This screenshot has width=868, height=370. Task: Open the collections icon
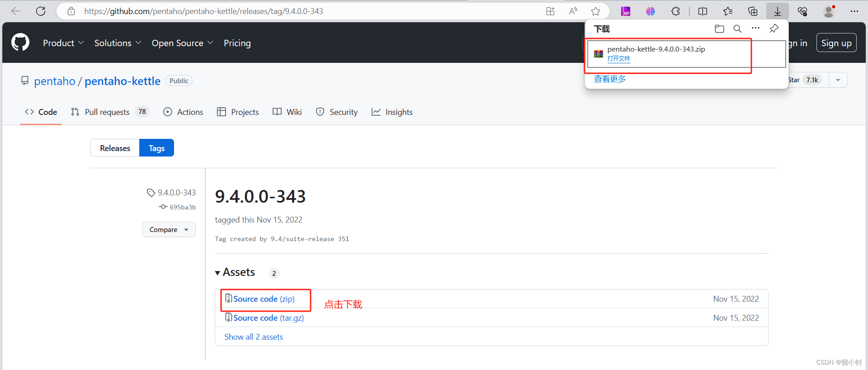753,11
